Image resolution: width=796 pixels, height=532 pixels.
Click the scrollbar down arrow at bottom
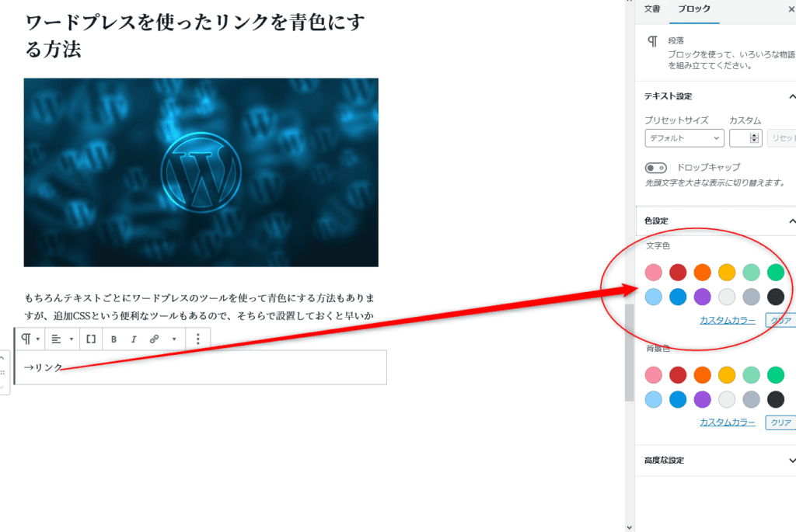tap(630, 527)
